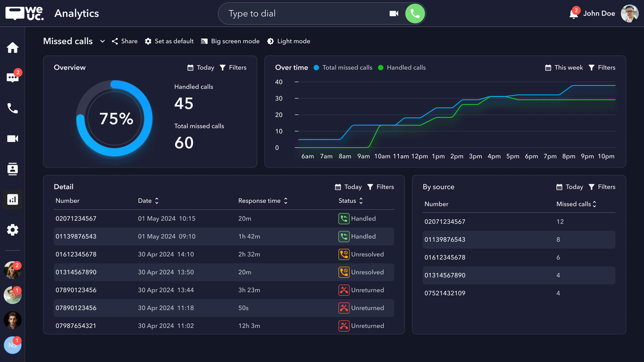Image resolution: width=644 pixels, height=362 pixels.
Task: Open Filters in the Overview panel
Action: 233,68
